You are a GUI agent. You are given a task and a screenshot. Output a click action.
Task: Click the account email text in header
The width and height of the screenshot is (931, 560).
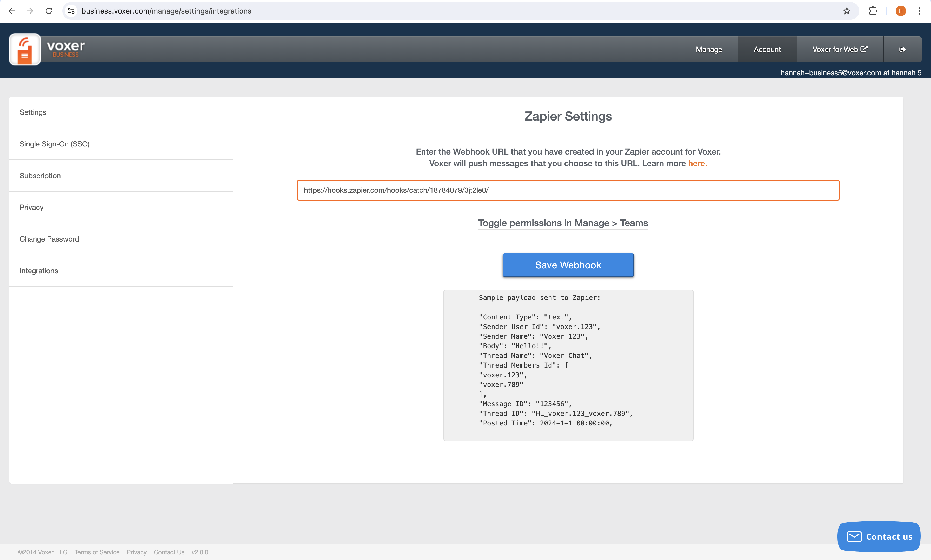point(851,73)
